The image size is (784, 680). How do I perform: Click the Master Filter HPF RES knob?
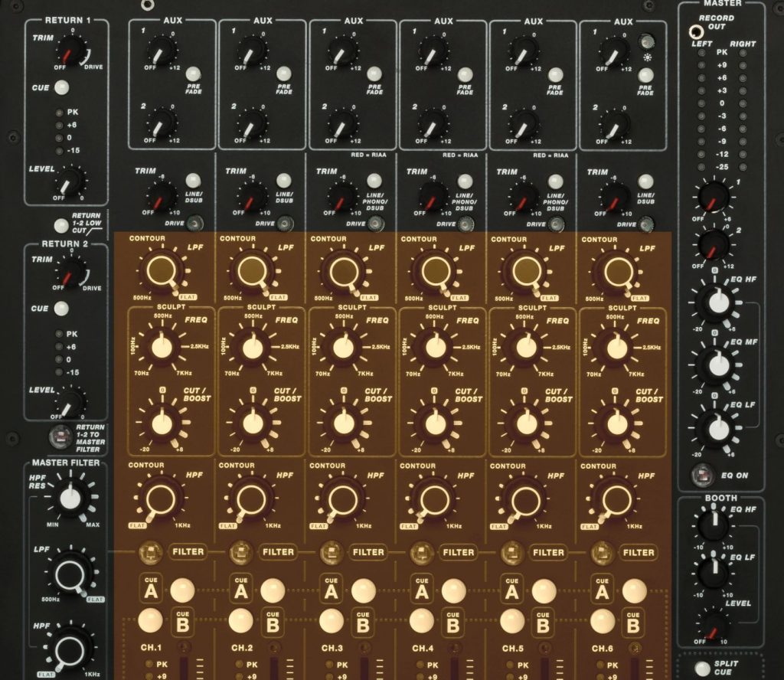click(70, 499)
